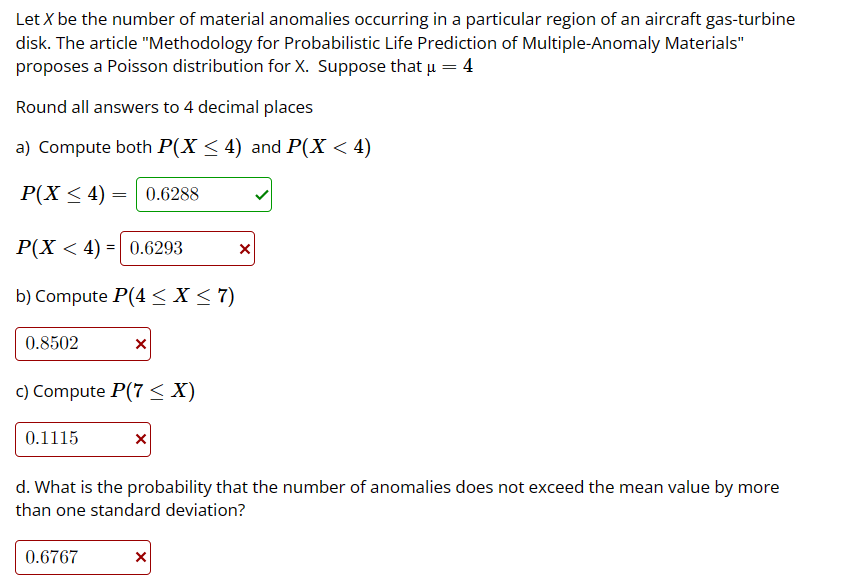This screenshot has width=856, height=587.
Task: Select the P(X < 4) answer field
Action: [x=175, y=247]
